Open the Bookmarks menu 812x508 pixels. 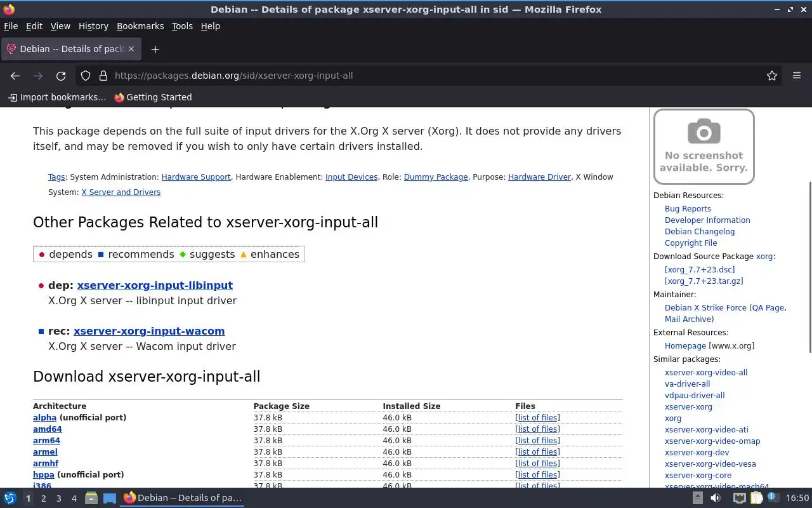pyautogui.click(x=140, y=26)
